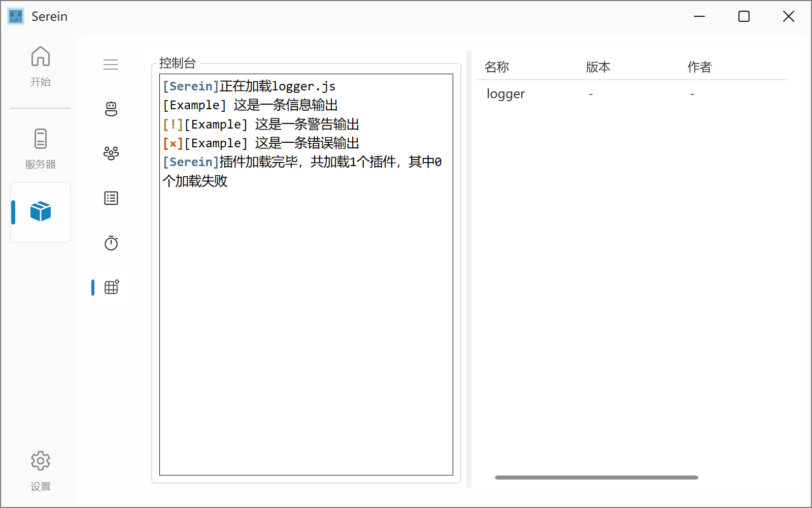Open 设置 settings page
This screenshot has width=812, height=508.
click(x=41, y=471)
